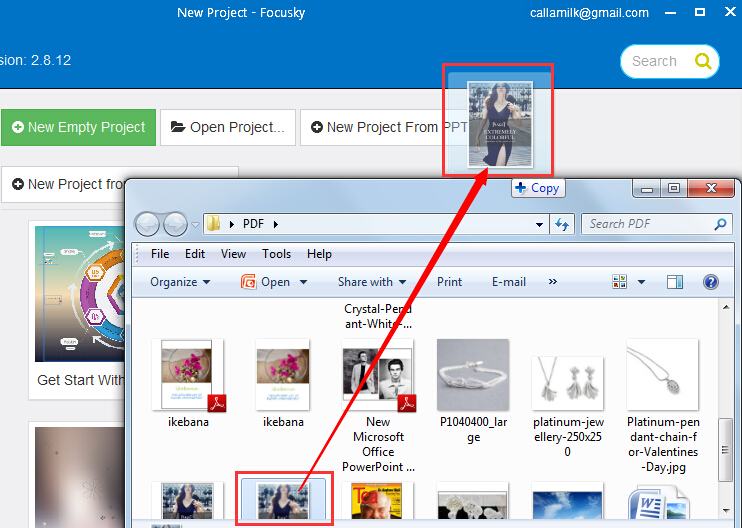
Task: Select the Word document file icon
Action: click(659, 504)
